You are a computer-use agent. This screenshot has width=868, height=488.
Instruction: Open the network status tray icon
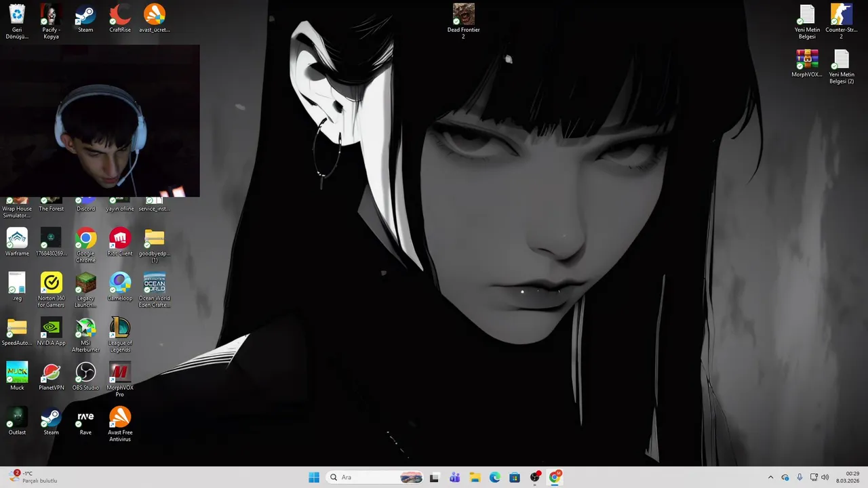pyautogui.click(x=814, y=477)
